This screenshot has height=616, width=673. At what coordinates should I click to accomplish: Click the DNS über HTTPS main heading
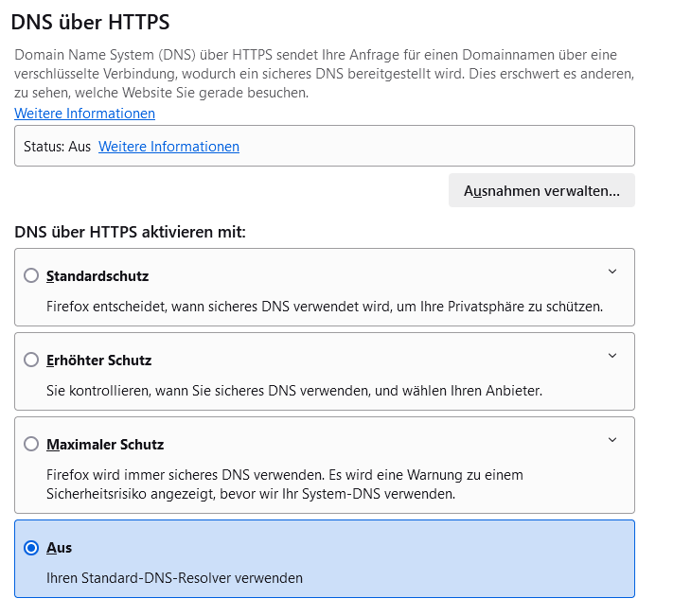(x=90, y=22)
